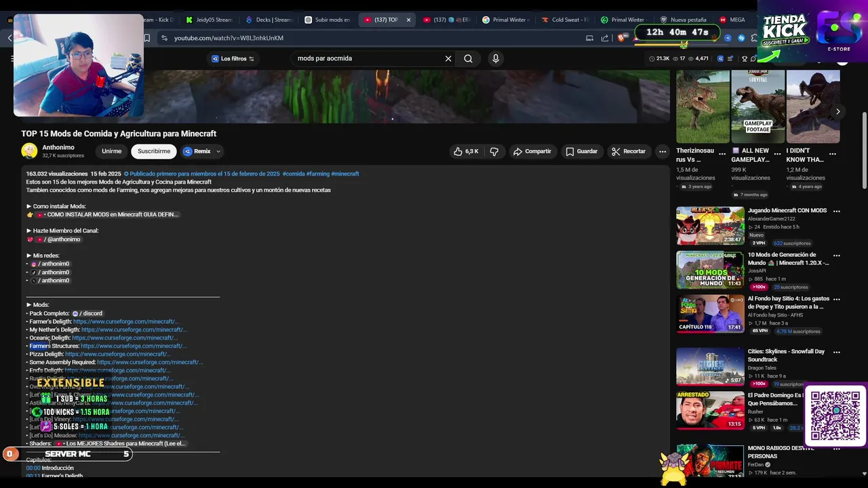Join the channel with Unirme
This screenshot has height=488, width=868.
click(111, 151)
